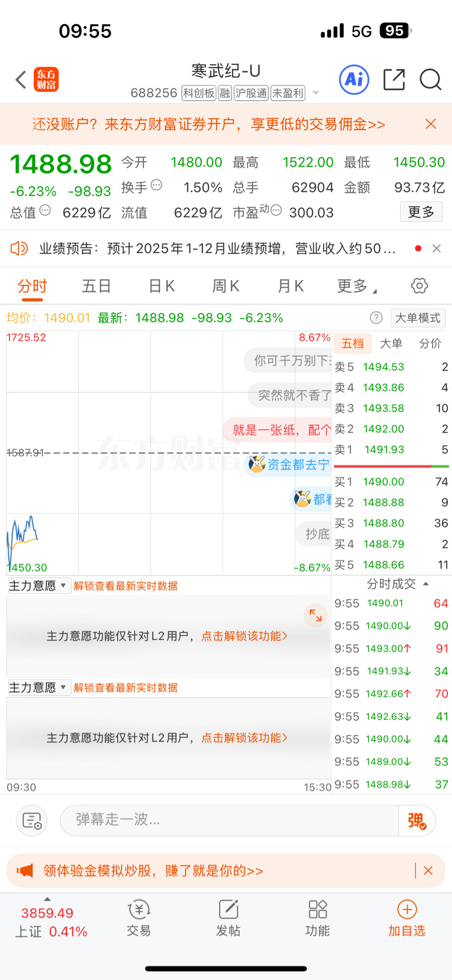452x980 pixels.
Task: Toggle 大单模式 button
Action: pyautogui.click(x=418, y=318)
